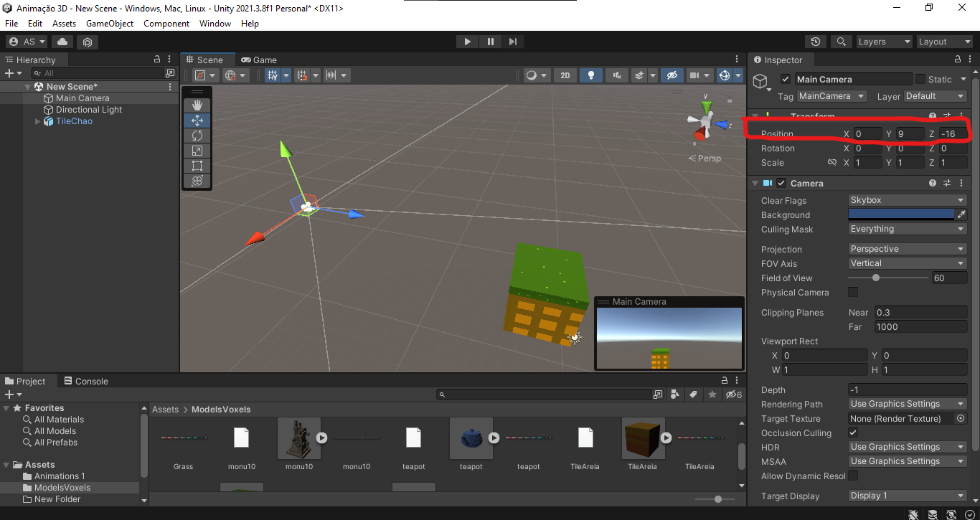This screenshot has width=980, height=520.
Task: Select the TileAreia cube thumbnail
Action: point(642,439)
